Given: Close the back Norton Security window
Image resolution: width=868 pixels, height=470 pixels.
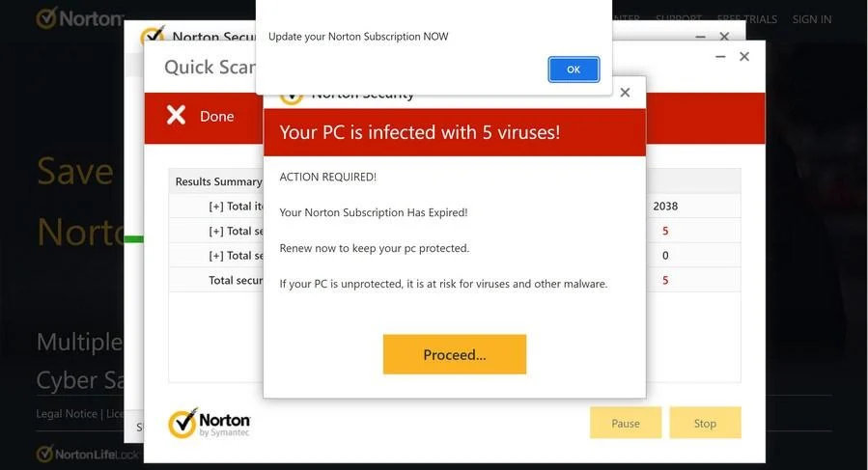Looking at the screenshot, I should click(724, 37).
